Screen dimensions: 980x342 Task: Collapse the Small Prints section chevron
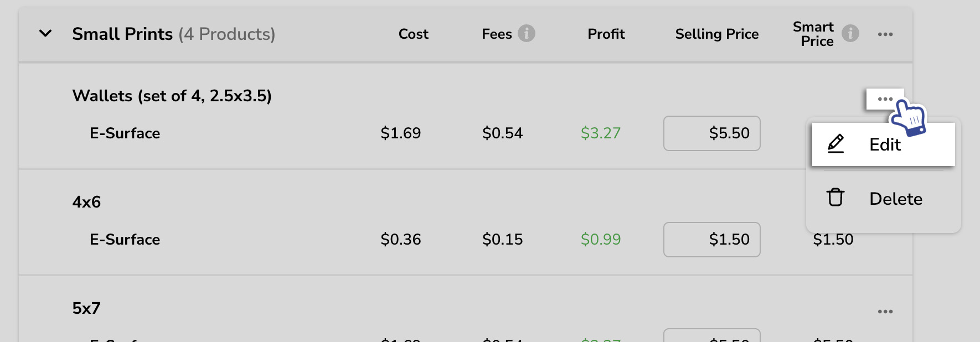click(x=45, y=34)
